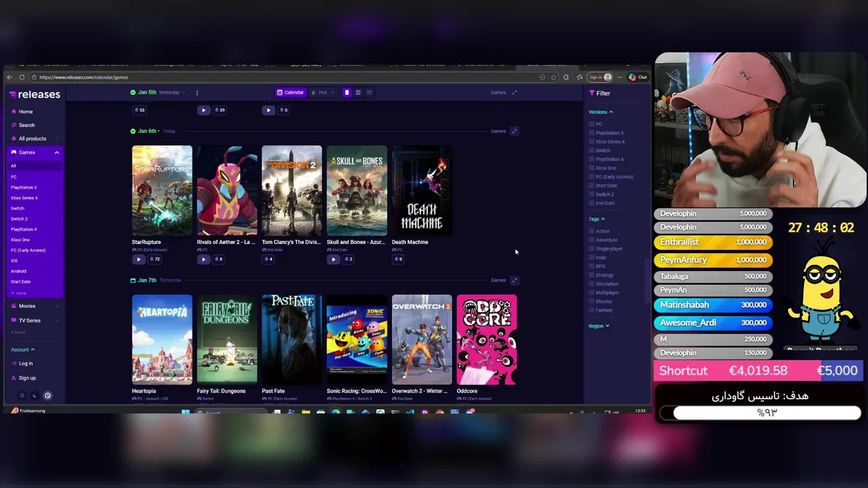Expand the Jan 6th Games section icon
The image size is (868, 488).
[514, 131]
